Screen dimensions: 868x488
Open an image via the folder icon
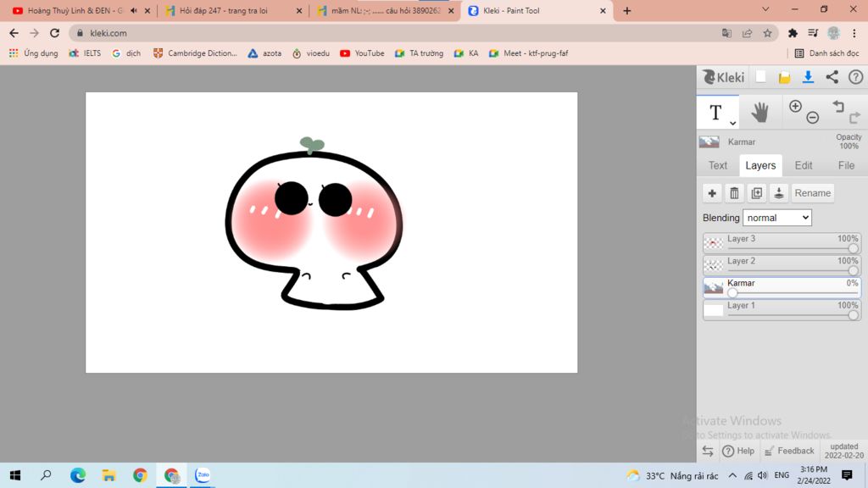pyautogui.click(x=784, y=77)
